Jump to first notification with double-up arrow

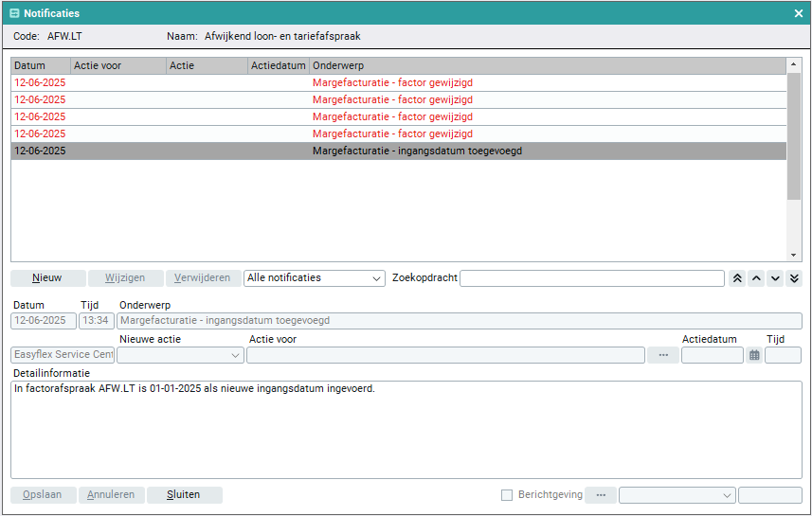737,278
